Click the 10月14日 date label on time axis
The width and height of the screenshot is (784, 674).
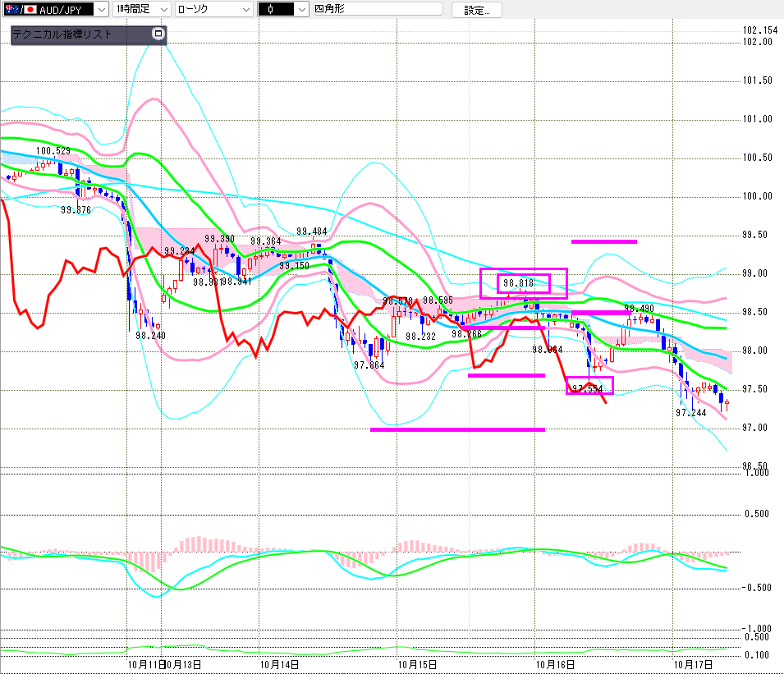[x=278, y=663]
